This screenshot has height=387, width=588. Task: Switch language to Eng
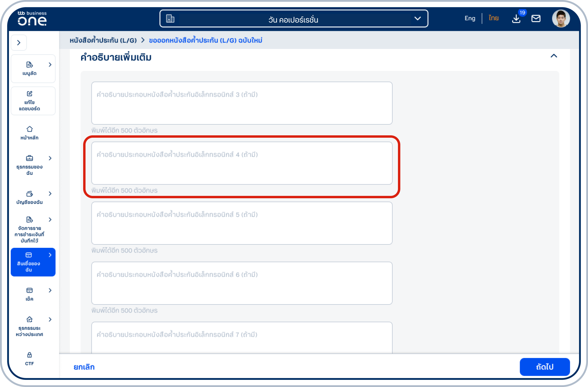click(x=470, y=18)
